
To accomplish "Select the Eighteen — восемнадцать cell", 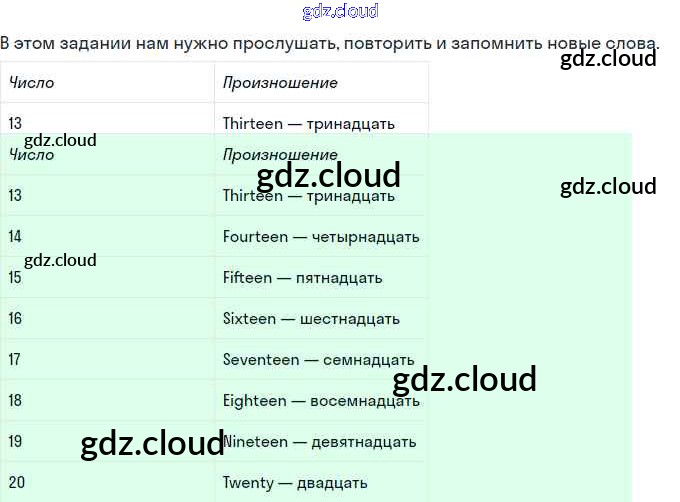I will 320,401.
